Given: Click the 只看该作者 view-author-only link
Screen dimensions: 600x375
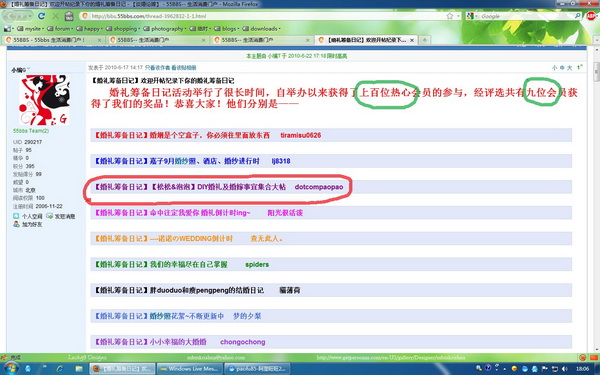Looking at the screenshot, I should click(x=157, y=68).
